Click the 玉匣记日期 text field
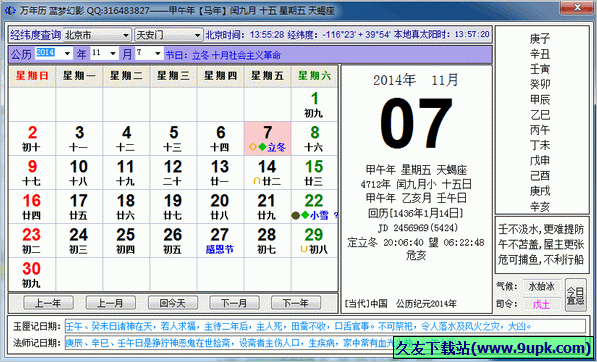 tap(325, 326)
